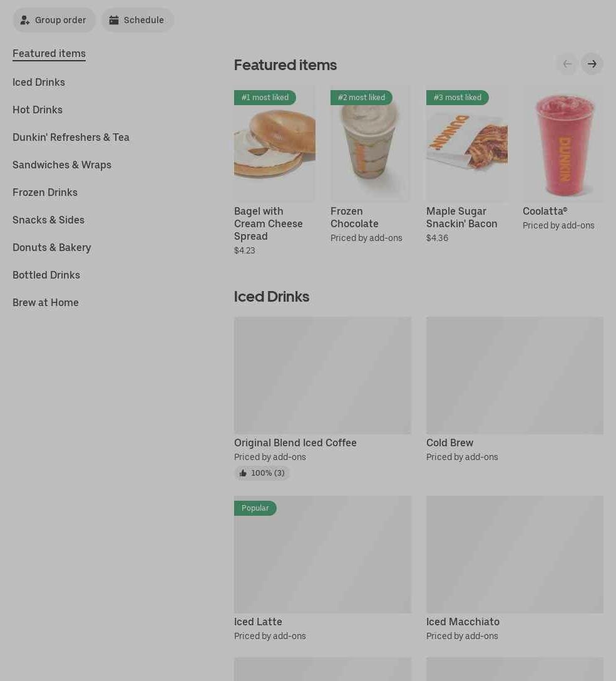This screenshot has height=681, width=616.
Task: Click the Schedule calendar icon
Action: click(114, 20)
